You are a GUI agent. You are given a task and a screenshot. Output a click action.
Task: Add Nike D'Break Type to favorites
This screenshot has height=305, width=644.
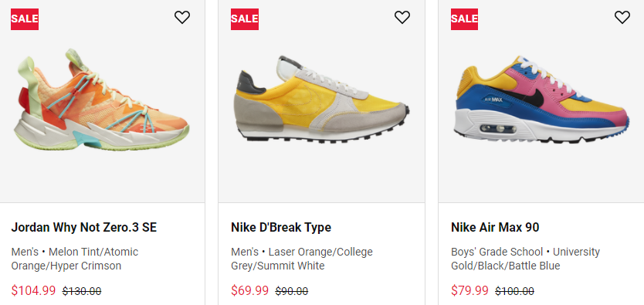point(402,17)
